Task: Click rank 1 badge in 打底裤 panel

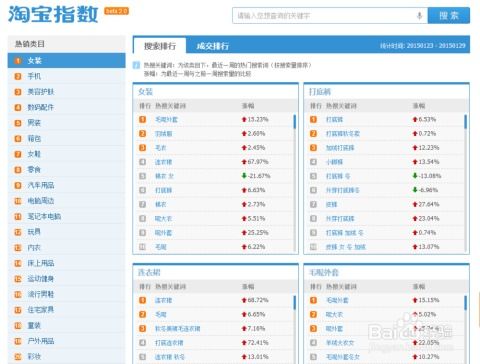Action: coord(313,119)
